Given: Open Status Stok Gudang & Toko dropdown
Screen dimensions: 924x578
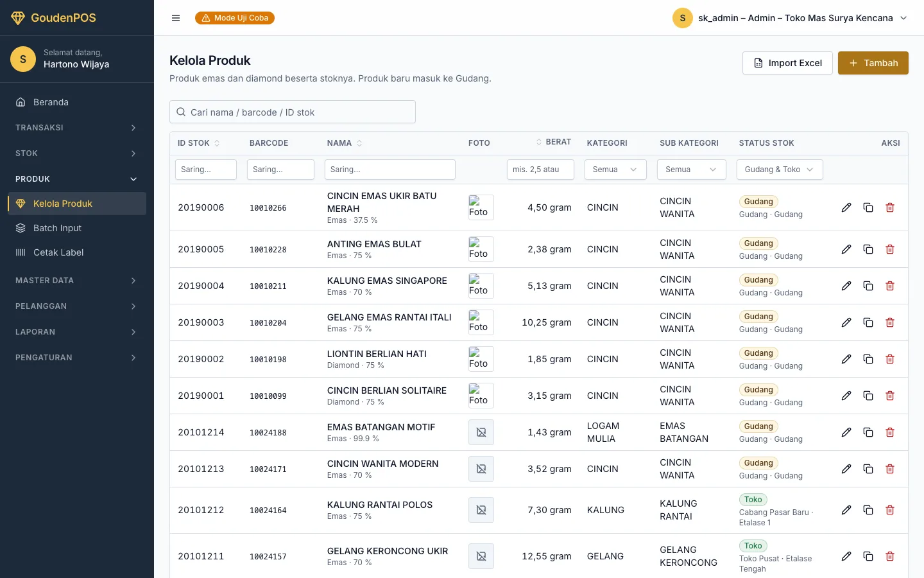Looking at the screenshot, I should coord(780,170).
